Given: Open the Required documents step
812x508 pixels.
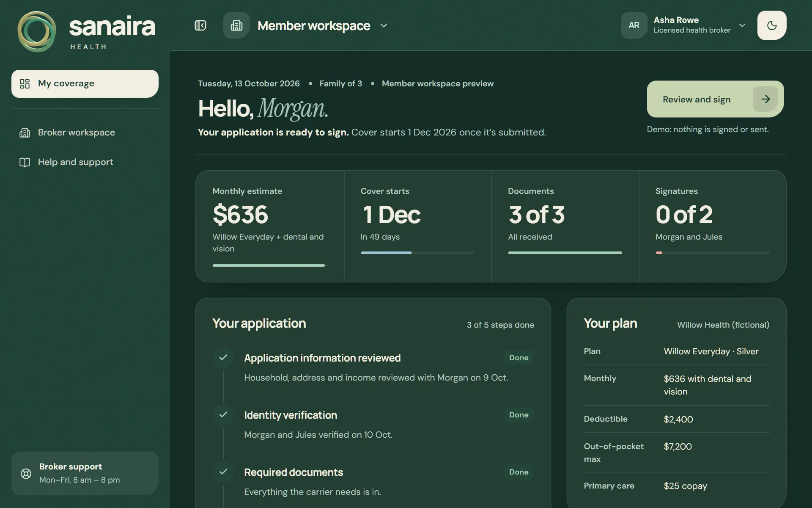Looking at the screenshot, I should point(373,481).
